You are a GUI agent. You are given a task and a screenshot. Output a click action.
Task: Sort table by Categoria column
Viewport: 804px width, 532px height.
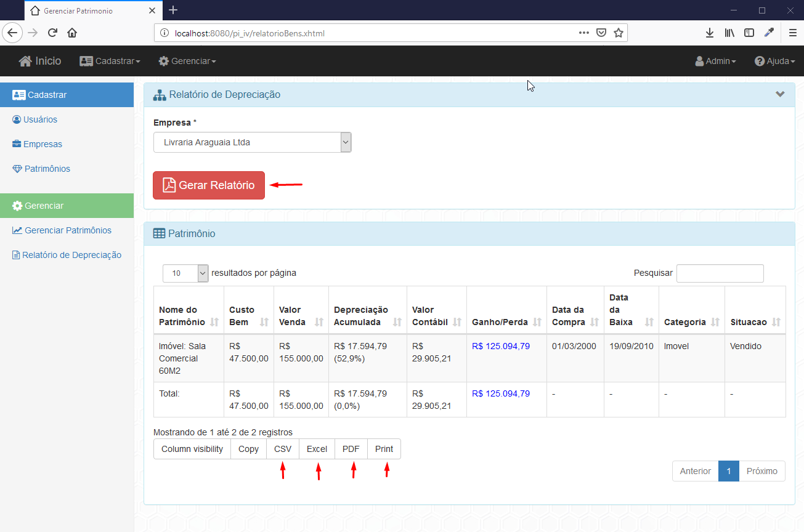pos(692,310)
